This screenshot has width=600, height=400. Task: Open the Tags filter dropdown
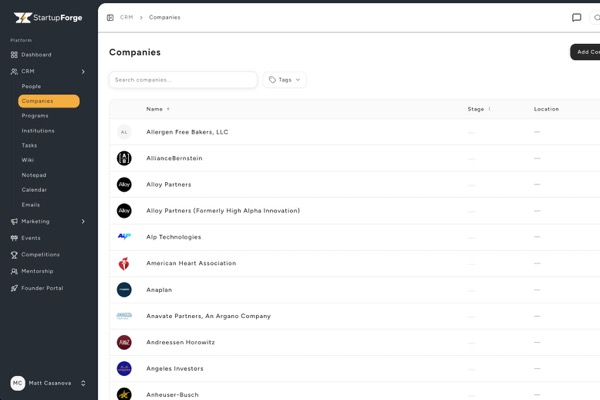[x=284, y=80]
